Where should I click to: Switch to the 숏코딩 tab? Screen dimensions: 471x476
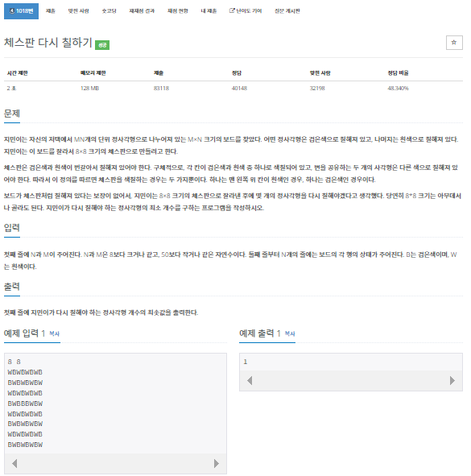click(109, 11)
